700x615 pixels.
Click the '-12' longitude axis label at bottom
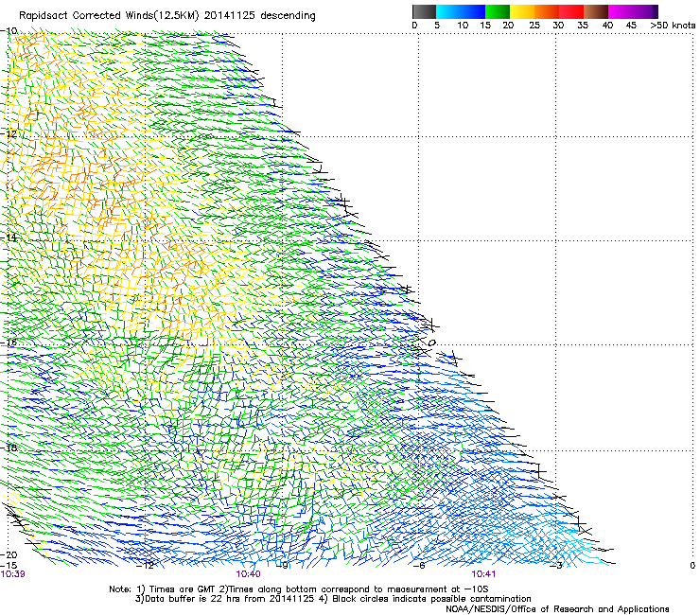[146, 566]
